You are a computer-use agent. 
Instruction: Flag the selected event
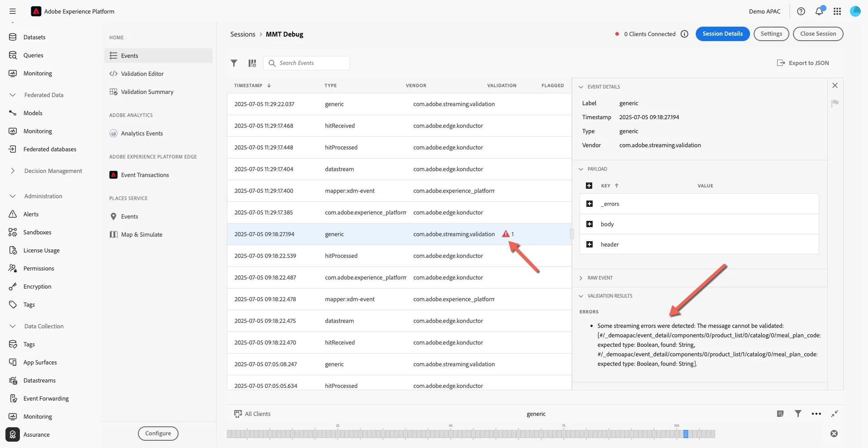click(835, 103)
